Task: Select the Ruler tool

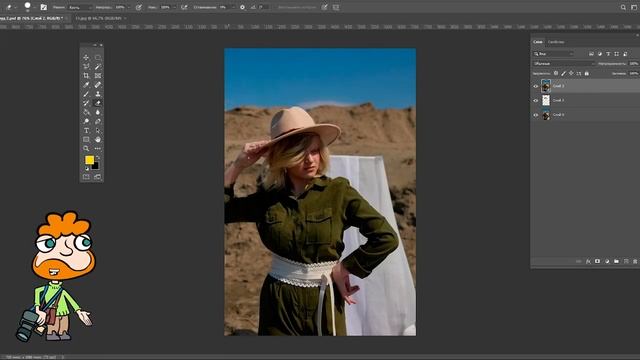Action: 98,85
